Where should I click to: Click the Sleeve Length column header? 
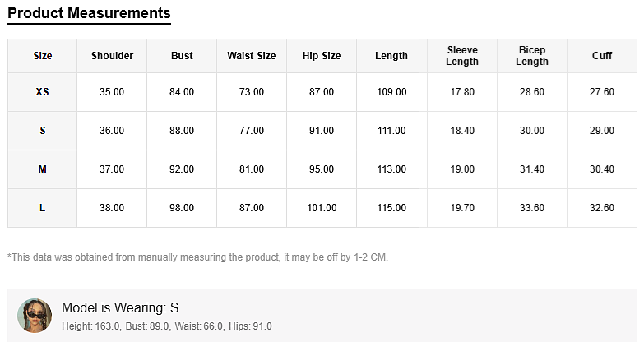point(462,56)
